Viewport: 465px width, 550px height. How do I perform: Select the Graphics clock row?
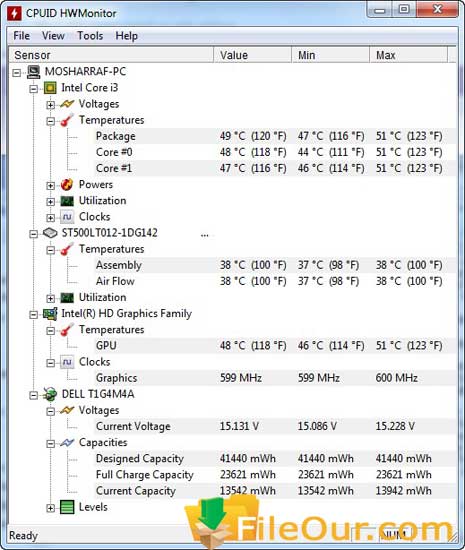point(274,378)
